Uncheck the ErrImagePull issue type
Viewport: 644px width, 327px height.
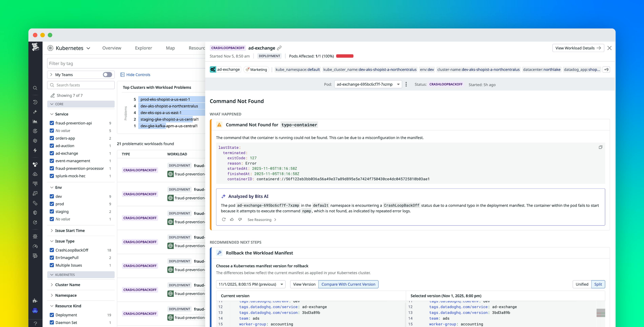click(x=52, y=258)
